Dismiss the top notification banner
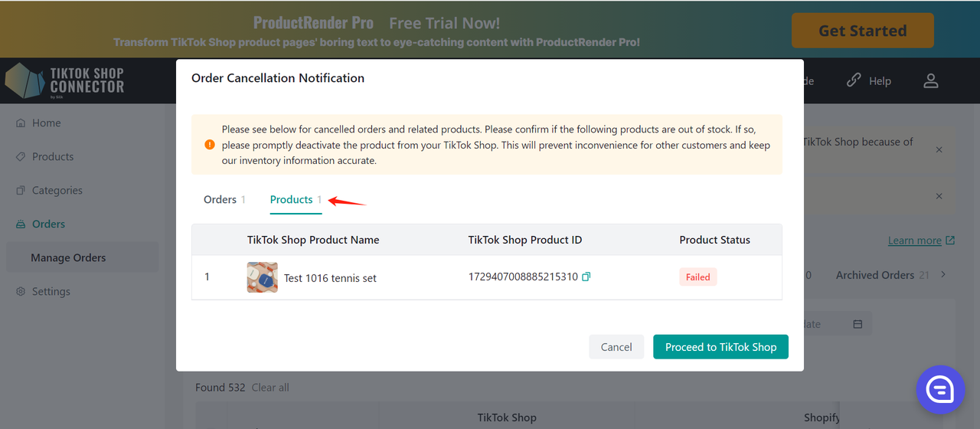Screen dimensions: 980x429 coord(939,149)
